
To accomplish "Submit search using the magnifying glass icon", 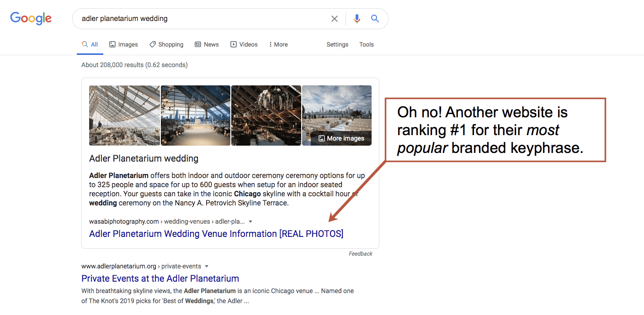I will [375, 19].
